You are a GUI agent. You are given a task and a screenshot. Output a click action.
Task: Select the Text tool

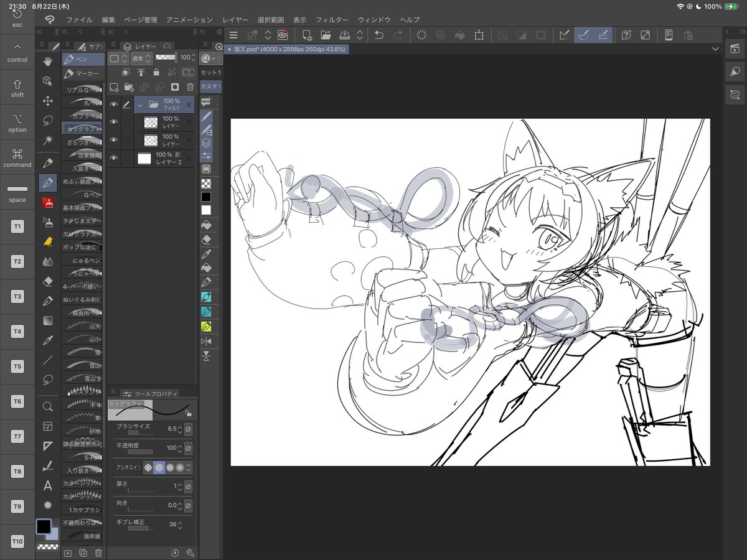point(48,485)
